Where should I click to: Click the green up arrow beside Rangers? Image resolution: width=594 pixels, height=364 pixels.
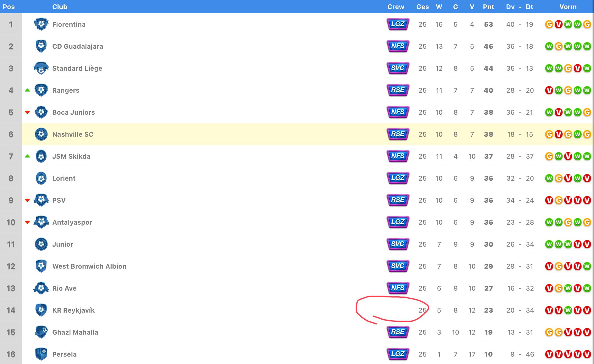(x=27, y=90)
